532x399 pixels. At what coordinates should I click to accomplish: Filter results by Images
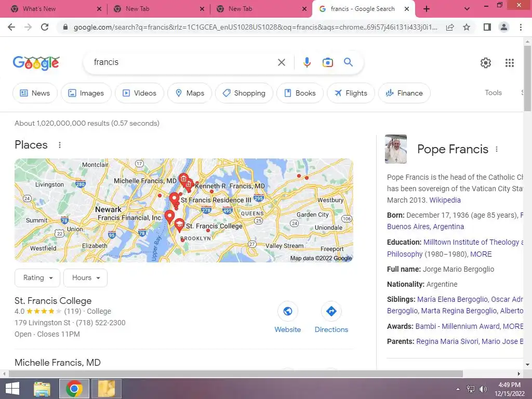coord(86,93)
